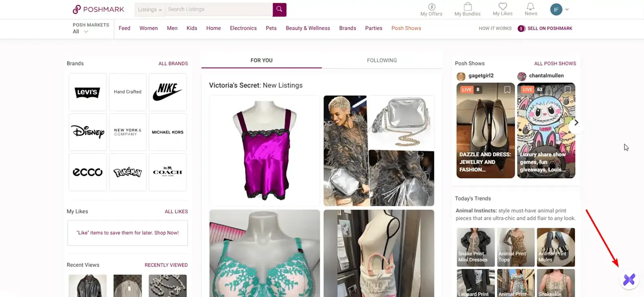Open the Coach brand tile
Image resolution: width=644 pixels, height=297 pixels.
167,172
